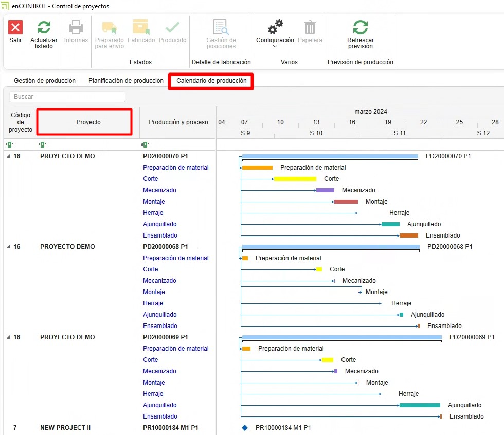Select blue summary bar for PD20000068 P1
This screenshot has height=435, width=504.
click(331, 247)
